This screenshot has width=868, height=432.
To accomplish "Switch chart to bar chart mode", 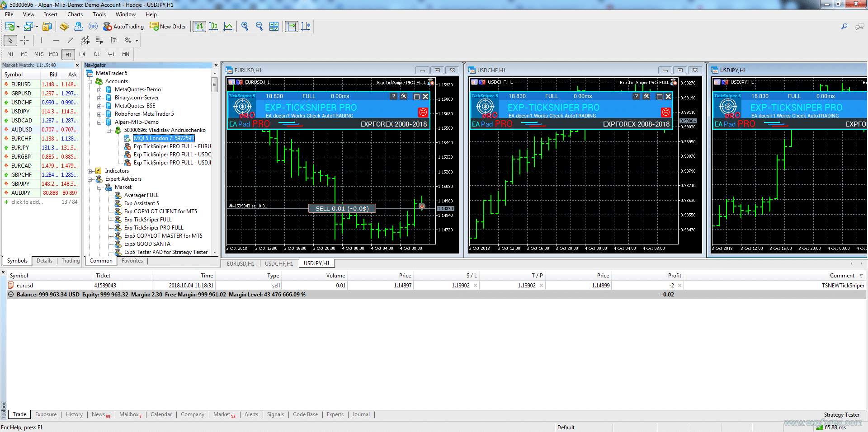I will click(199, 26).
